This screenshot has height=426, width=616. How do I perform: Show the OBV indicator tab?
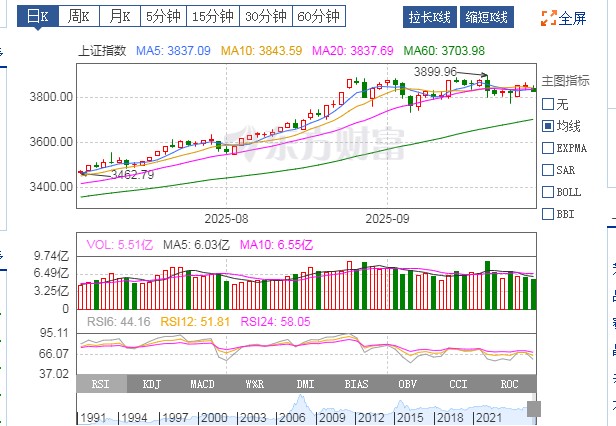408,384
